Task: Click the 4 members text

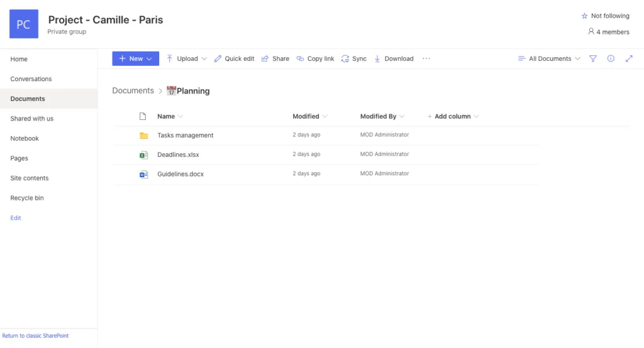Action: pos(613,32)
